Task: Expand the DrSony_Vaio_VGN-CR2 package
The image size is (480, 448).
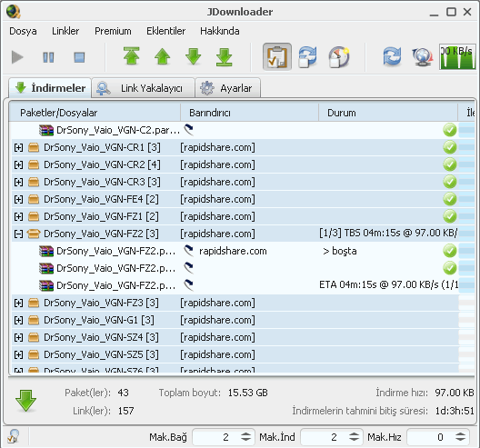Action: pos(18,165)
